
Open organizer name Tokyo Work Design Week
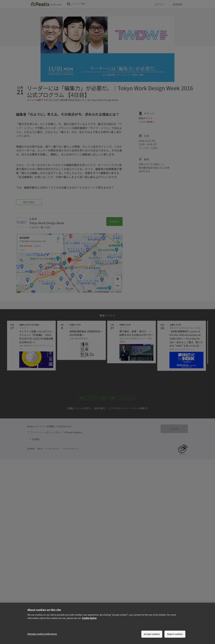point(47,223)
